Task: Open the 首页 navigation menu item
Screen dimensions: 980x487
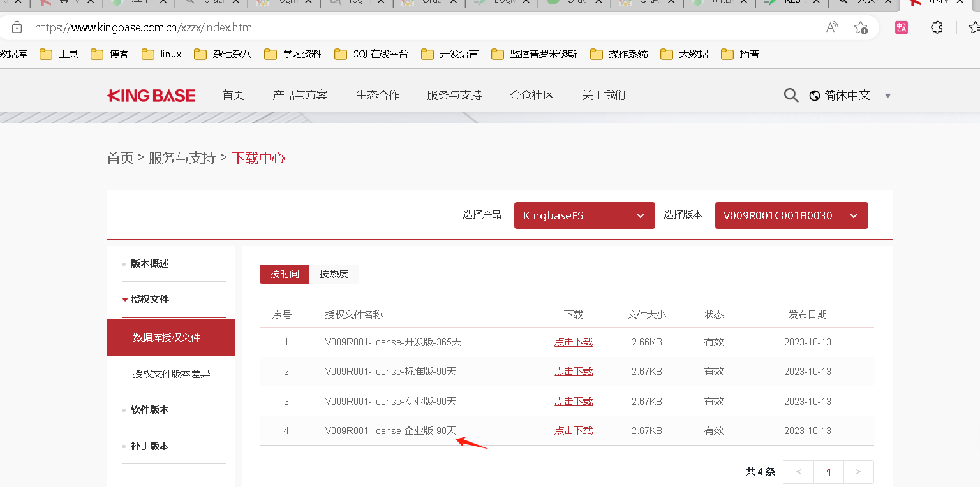Action: pos(233,96)
